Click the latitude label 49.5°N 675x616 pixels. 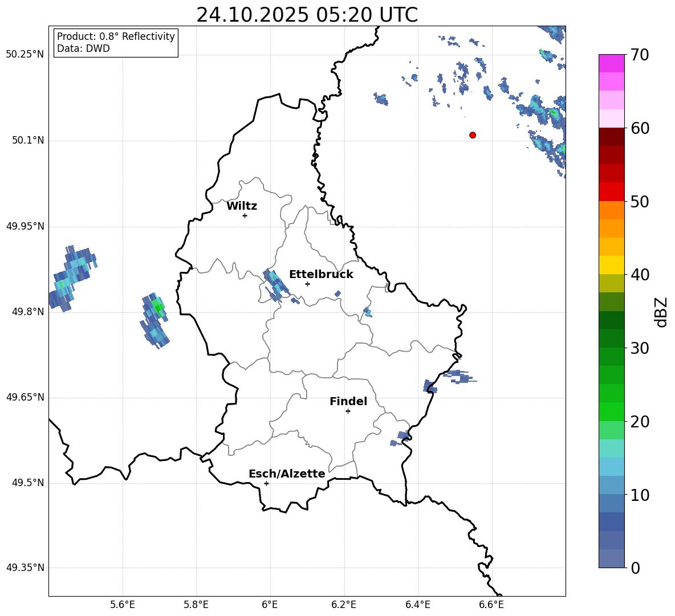(27, 483)
